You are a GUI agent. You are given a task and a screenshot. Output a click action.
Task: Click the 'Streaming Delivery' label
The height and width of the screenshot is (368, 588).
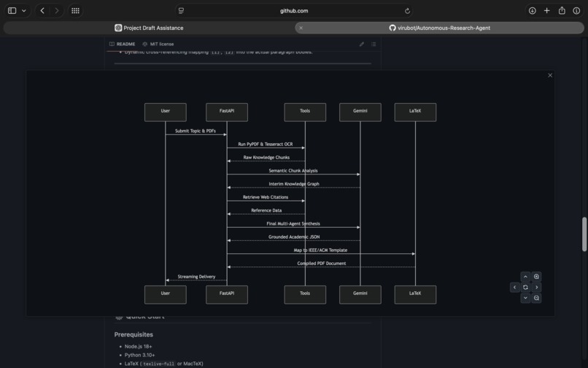click(x=196, y=277)
